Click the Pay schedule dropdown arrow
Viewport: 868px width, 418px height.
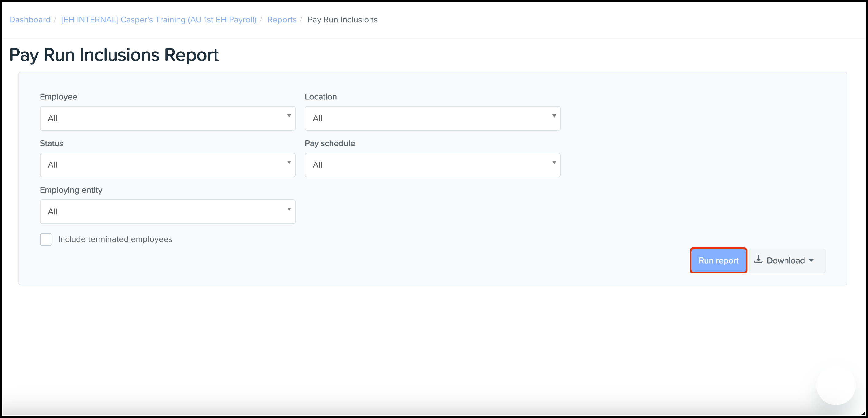point(554,163)
